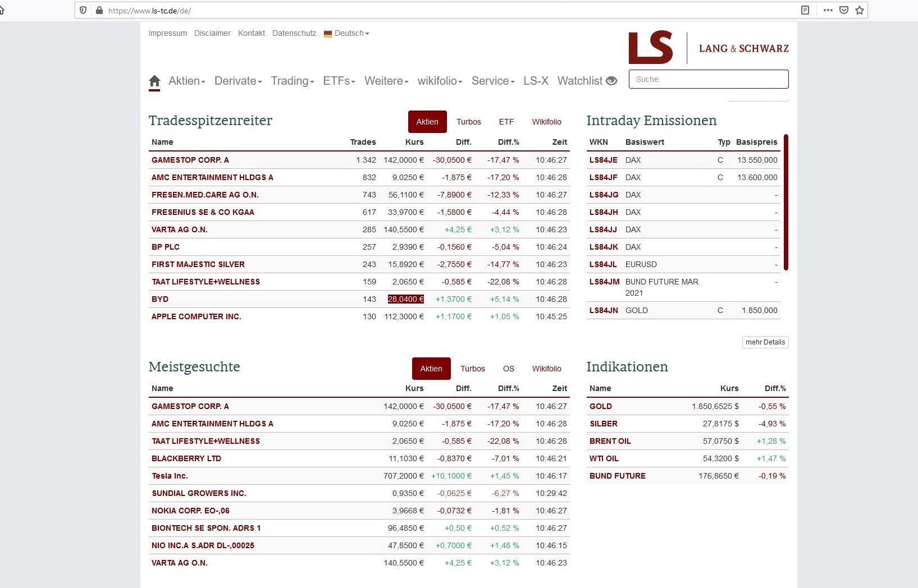918x588 pixels.
Task: Open BRENT OIL indication
Action: point(610,441)
